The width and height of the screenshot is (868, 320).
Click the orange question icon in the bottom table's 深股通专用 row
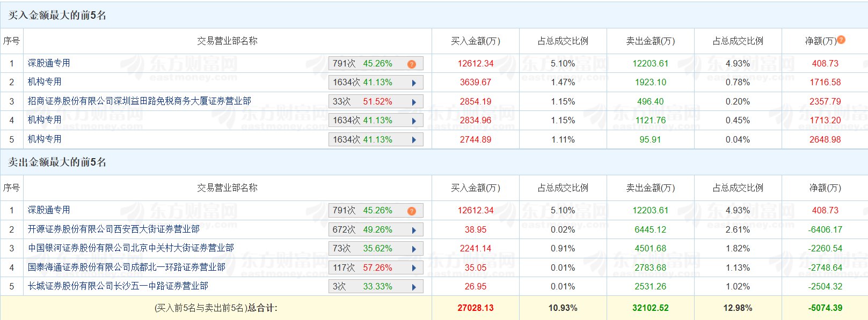tap(412, 211)
